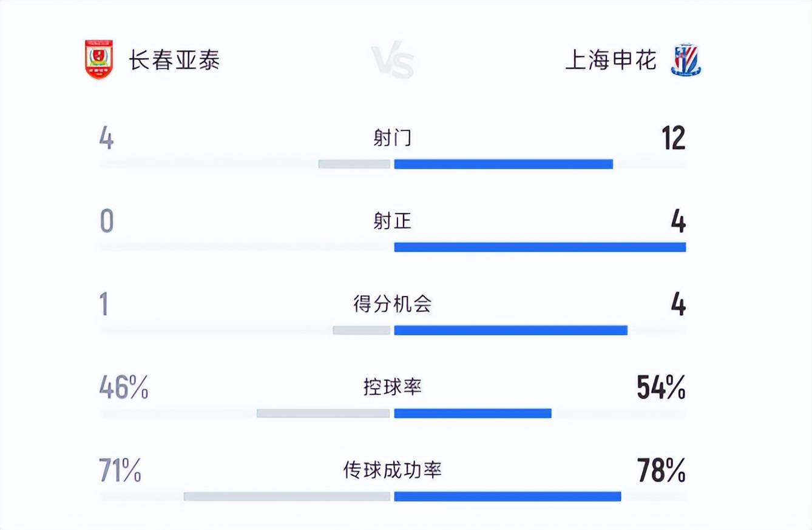Click the VS symbol between teams
The height and width of the screenshot is (530, 812).
(x=393, y=61)
